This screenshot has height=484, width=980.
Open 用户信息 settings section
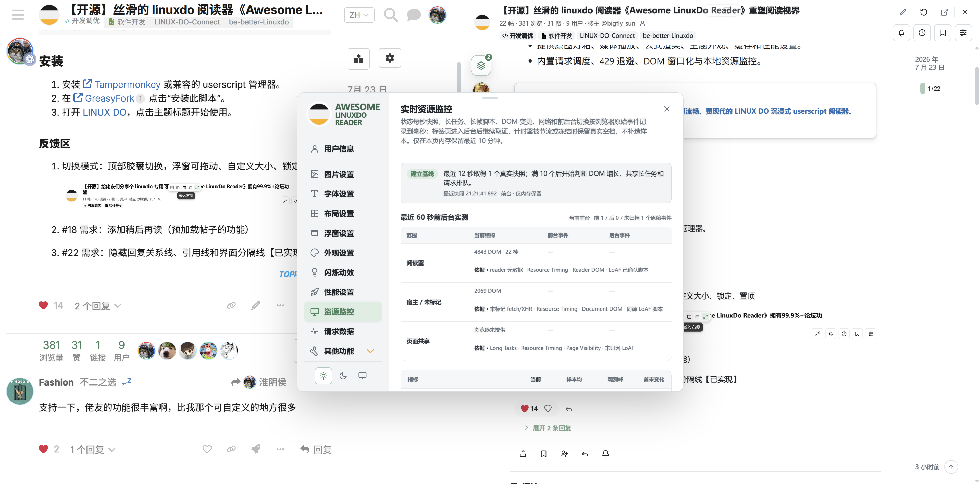point(343,149)
